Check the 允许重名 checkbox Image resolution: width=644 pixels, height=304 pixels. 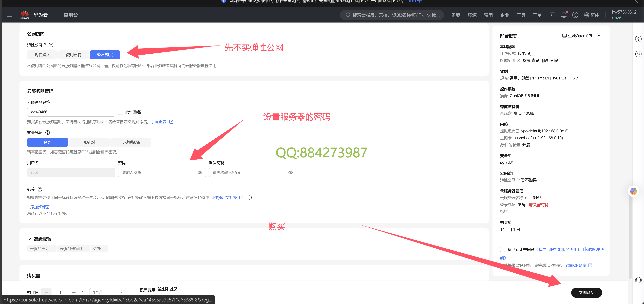[x=121, y=112]
